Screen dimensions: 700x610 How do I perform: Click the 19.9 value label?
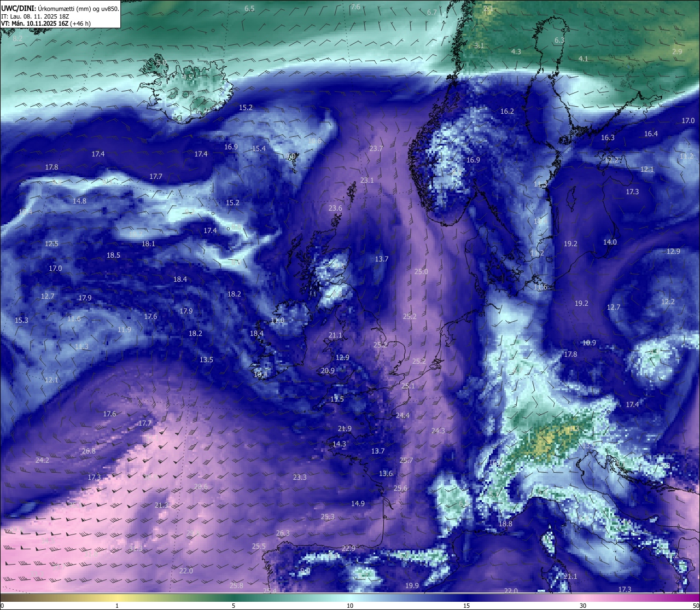[x=412, y=586]
